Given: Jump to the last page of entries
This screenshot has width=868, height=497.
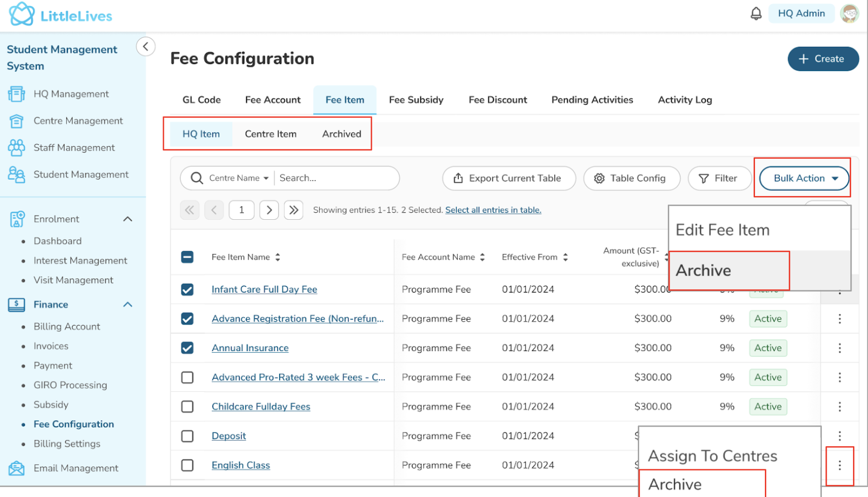Looking at the screenshot, I should pos(293,210).
